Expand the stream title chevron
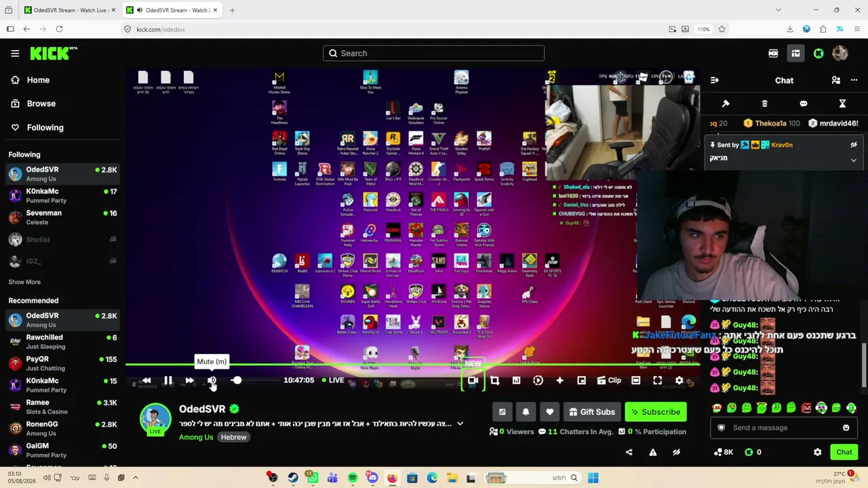The height and width of the screenshot is (488, 868). (x=460, y=424)
